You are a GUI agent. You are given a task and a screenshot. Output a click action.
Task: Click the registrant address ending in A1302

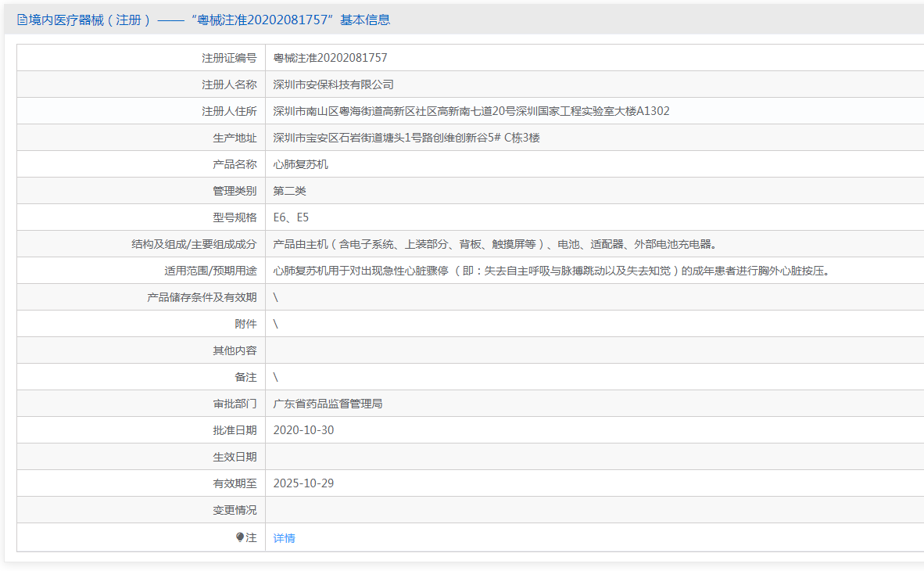point(471,111)
